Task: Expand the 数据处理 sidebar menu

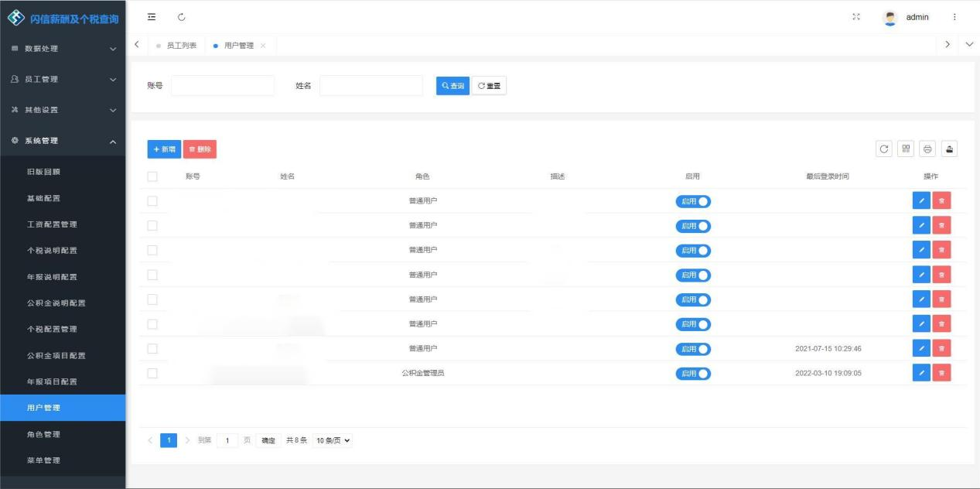Action: pyautogui.click(x=63, y=49)
